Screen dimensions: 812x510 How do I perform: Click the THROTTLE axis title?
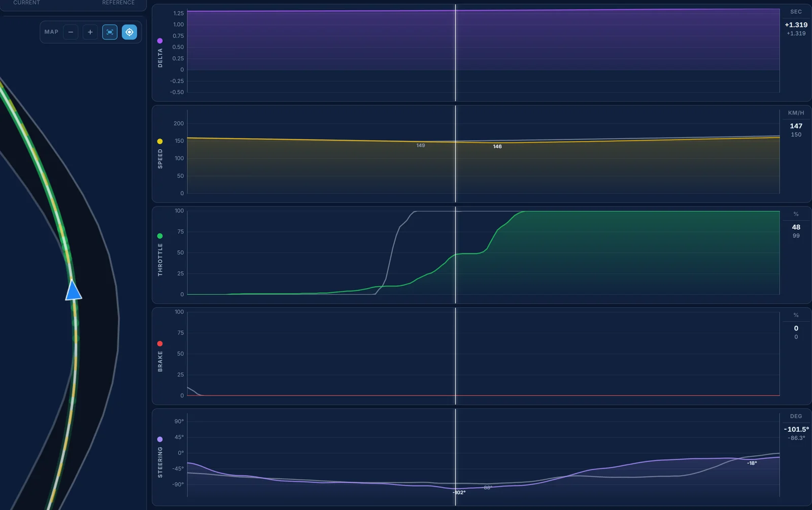point(160,259)
